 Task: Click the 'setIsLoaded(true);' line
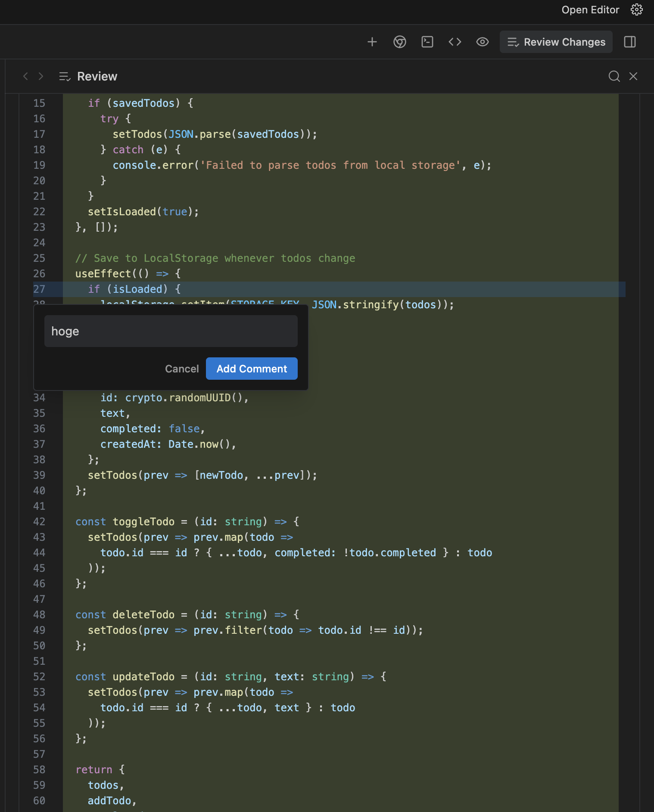click(x=143, y=212)
